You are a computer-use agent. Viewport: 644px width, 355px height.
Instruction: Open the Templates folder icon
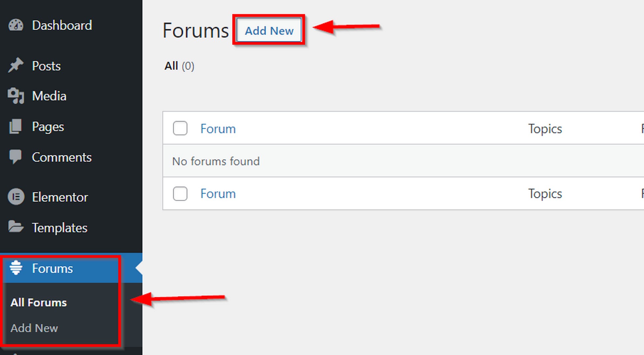pyautogui.click(x=16, y=227)
